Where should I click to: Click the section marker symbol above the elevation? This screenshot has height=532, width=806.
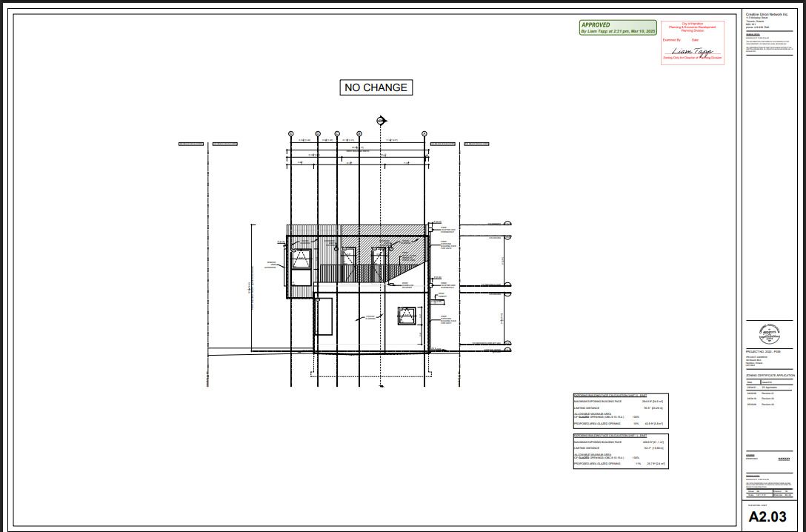click(381, 121)
